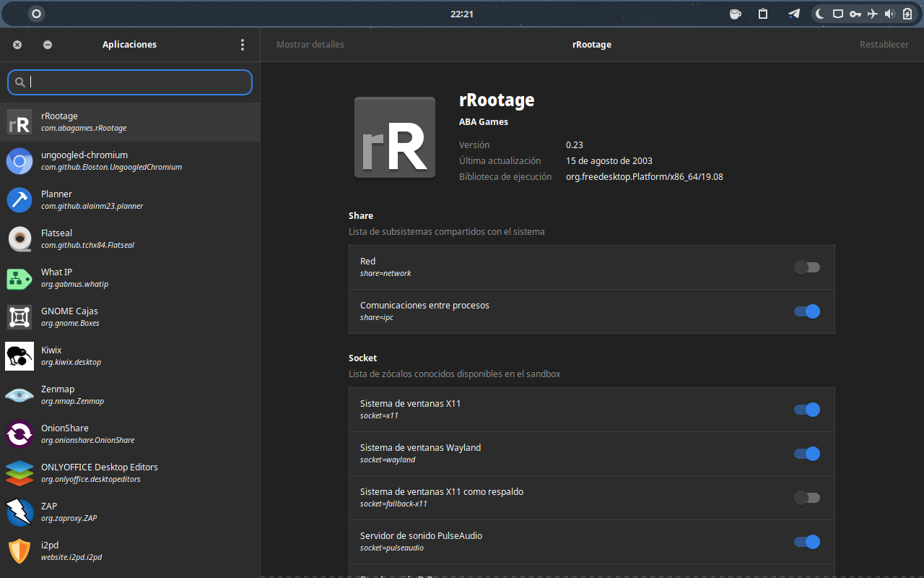The image size is (924, 578).
Task: Click the Aplicaciones panel title
Action: coord(130,45)
